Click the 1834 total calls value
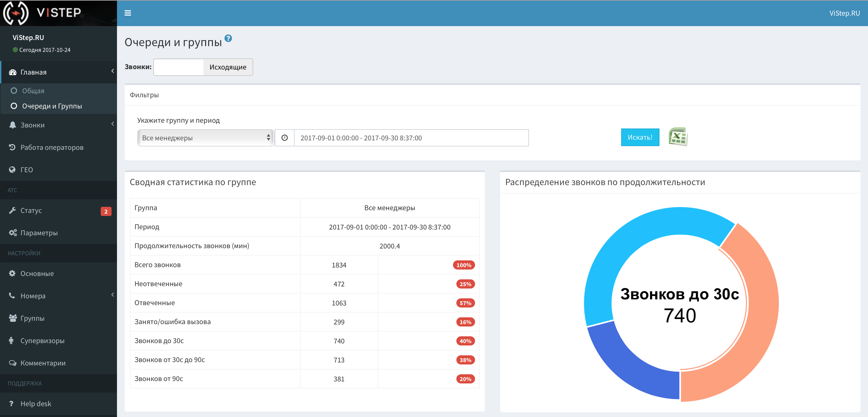 tap(339, 265)
